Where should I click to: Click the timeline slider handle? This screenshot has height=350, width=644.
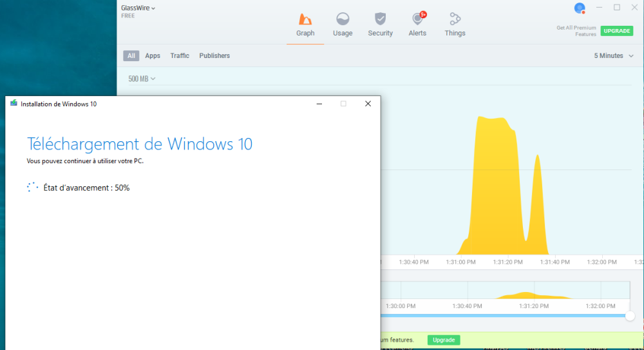click(630, 316)
